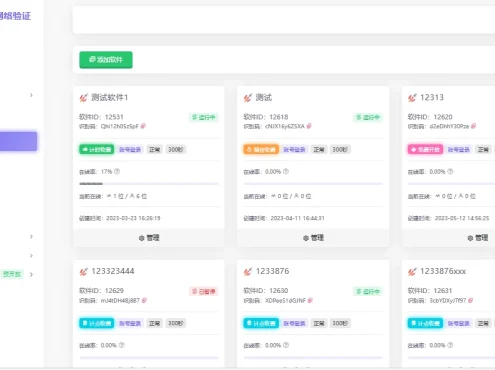Screen dimensions: 495x370
Task: Click 300秒 tag on 测试软件1 card
Action: [x=176, y=150]
